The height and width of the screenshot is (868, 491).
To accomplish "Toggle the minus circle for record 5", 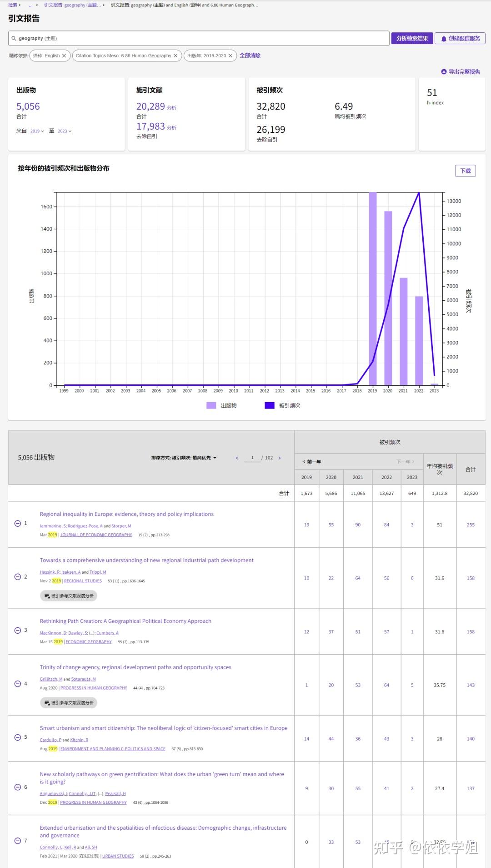I will pyautogui.click(x=18, y=737).
